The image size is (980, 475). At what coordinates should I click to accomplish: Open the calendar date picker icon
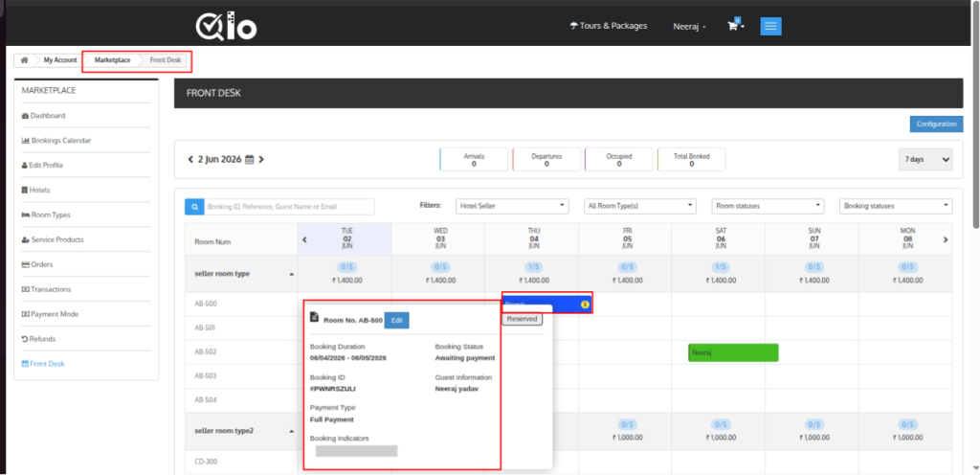[x=250, y=159]
